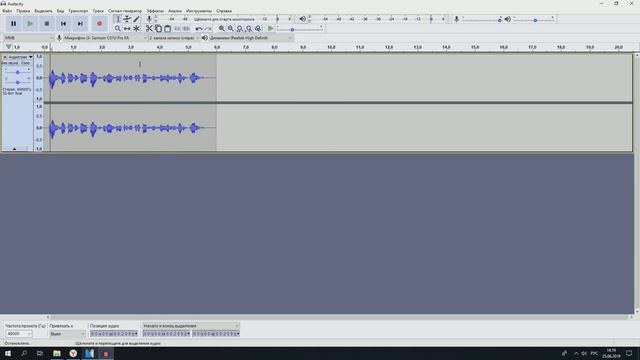Click the Zoom Toggle icon
The width and height of the screenshot is (640, 360).
point(258,29)
